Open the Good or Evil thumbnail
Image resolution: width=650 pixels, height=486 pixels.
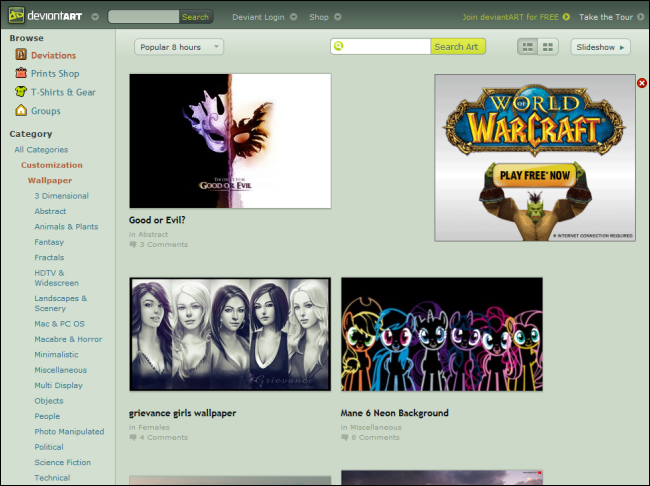(230, 141)
